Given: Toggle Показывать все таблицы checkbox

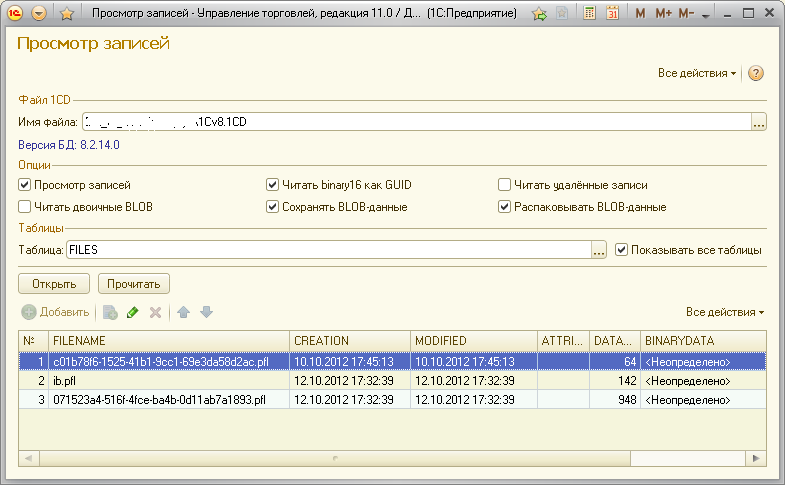Looking at the screenshot, I should tap(621, 249).
